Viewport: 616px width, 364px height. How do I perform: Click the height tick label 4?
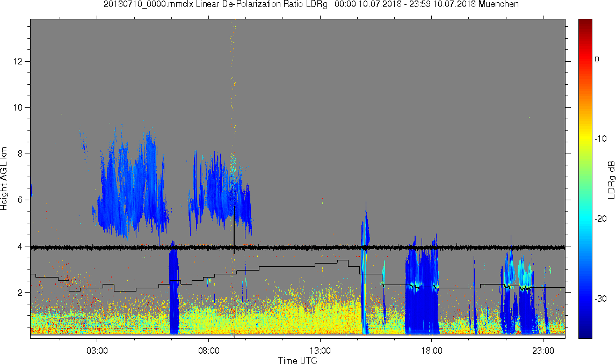(x=20, y=246)
